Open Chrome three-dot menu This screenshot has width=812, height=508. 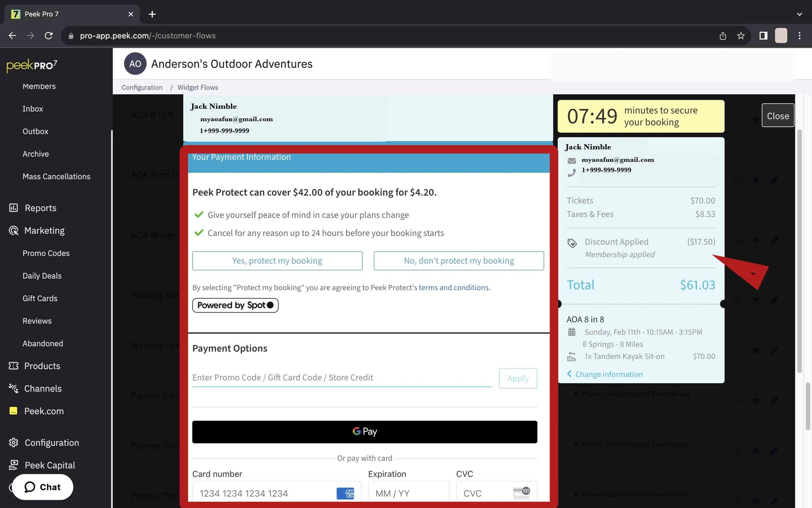pos(799,36)
